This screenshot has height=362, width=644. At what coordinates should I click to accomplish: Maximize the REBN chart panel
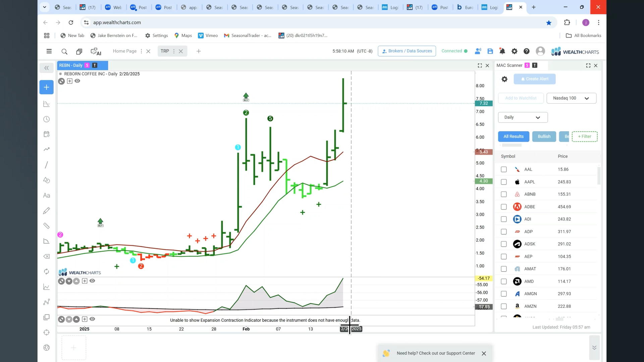[x=480, y=66]
